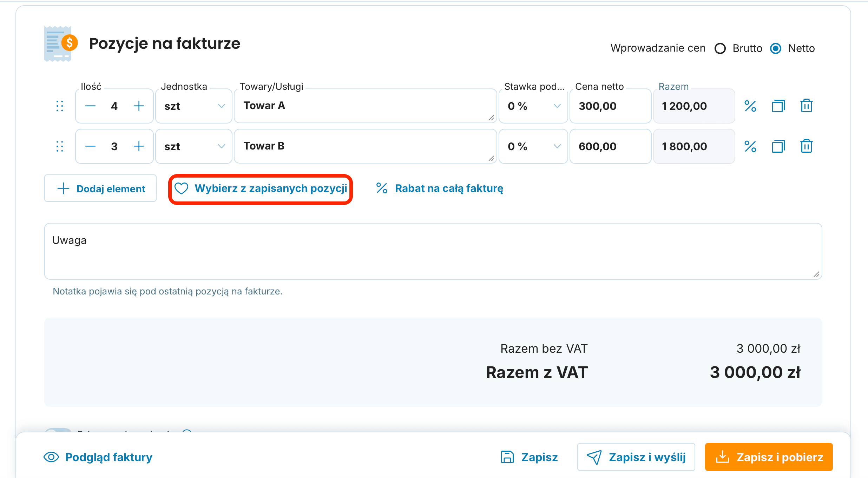
Task: Click the discount percent icon for Towar A
Action: click(750, 106)
